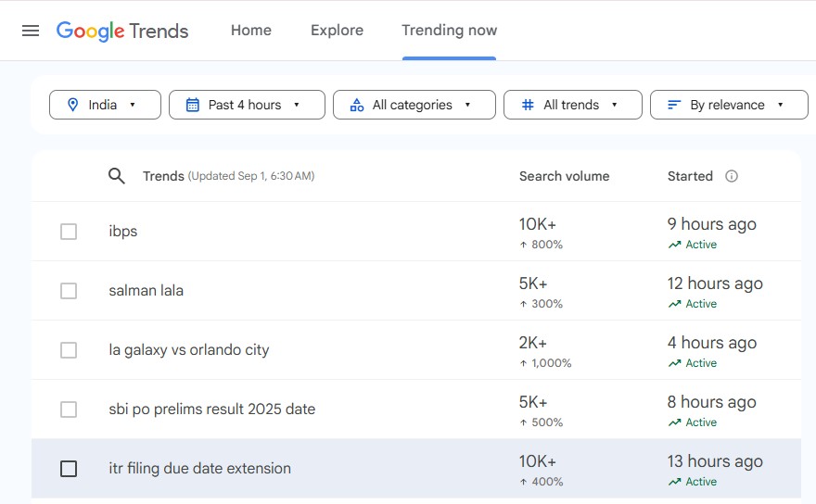Click the sort icon in By relevance filter
The width and height of the screenshot is (816, 504).
[x=674, y=105]
